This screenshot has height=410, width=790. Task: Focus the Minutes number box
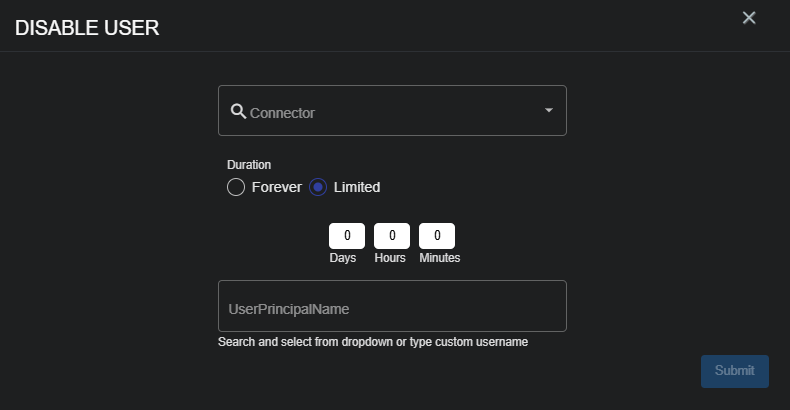point(437,236)
